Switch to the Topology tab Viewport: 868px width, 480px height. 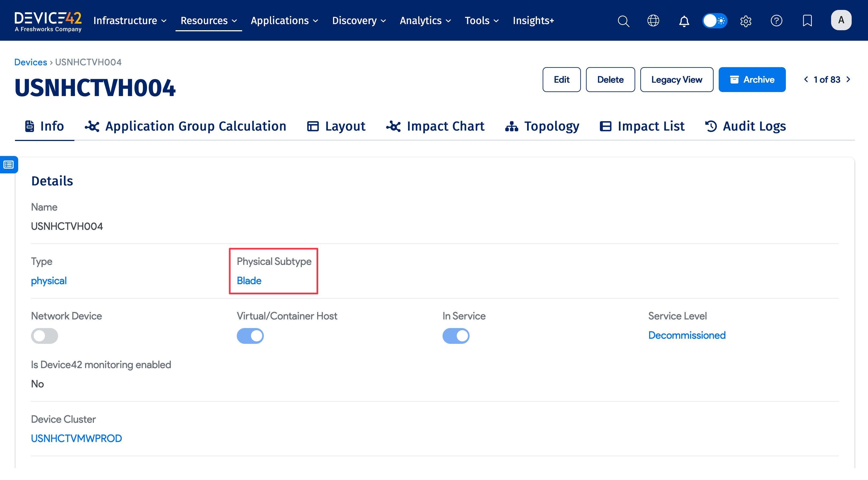[x=542, y=126]
